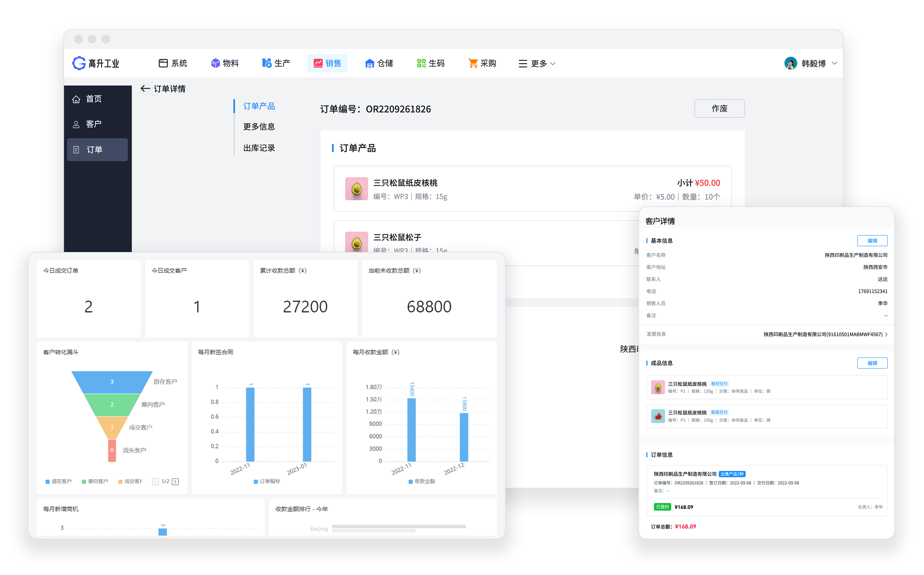The height and width of the screenshot is (575, 924).
Task: Click the red 流失客户 funnel segment
Action: click(112, 450)
